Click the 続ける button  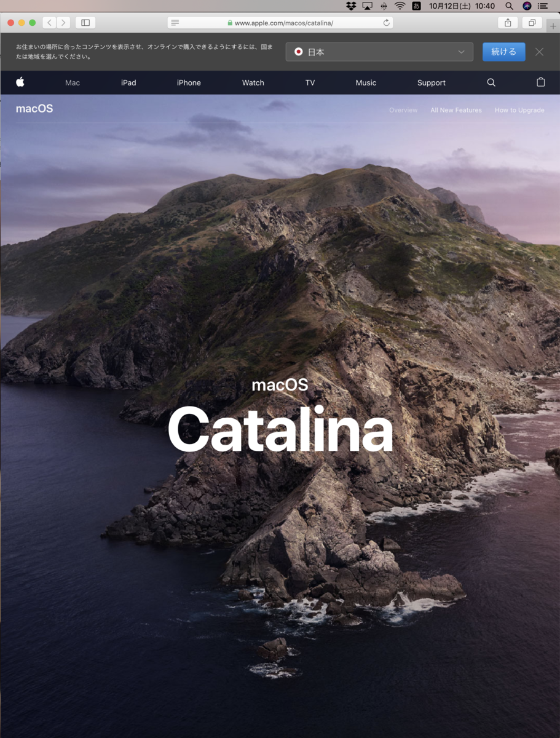[504, 52]
